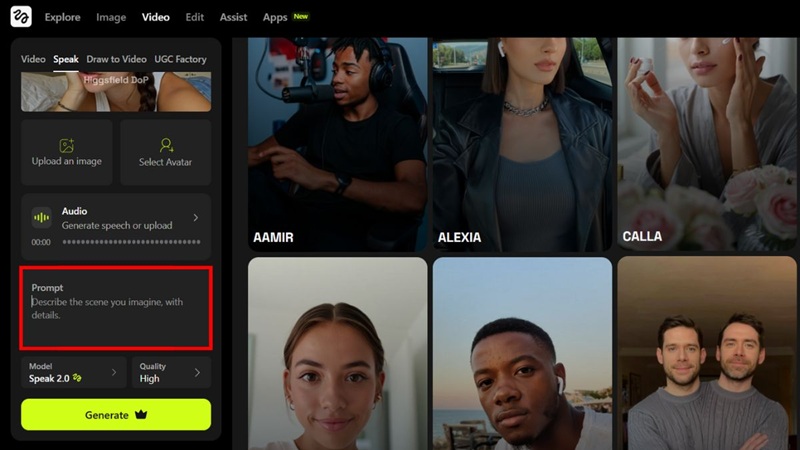Screen dimensions: 800x450
Task: Open the Model Speak 2.0 dropdown
Action: [73, 372]
